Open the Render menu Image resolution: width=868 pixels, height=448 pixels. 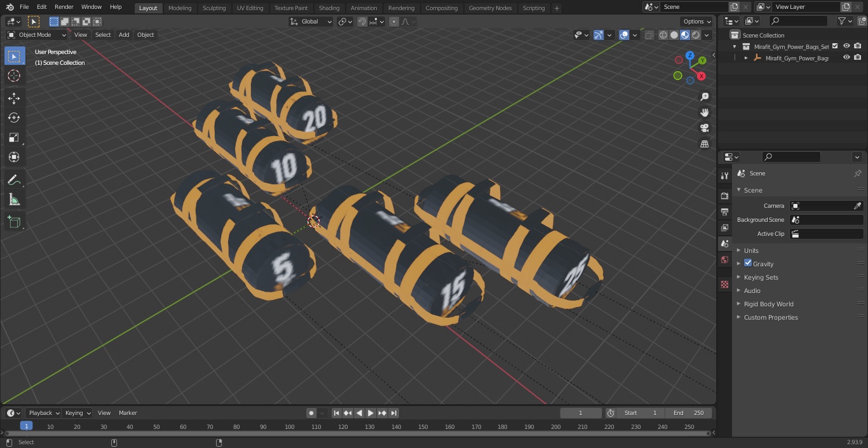click(64, 7)
